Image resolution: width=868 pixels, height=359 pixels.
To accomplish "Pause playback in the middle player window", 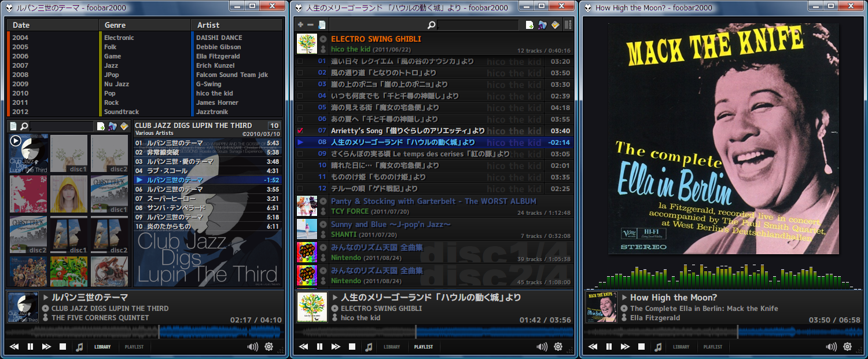I will [319, 347].
